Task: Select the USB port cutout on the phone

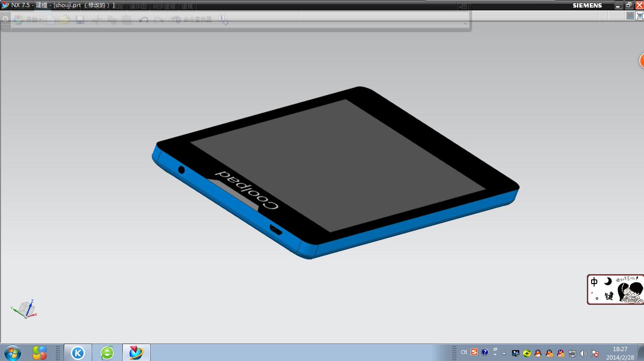Action: 276,230
